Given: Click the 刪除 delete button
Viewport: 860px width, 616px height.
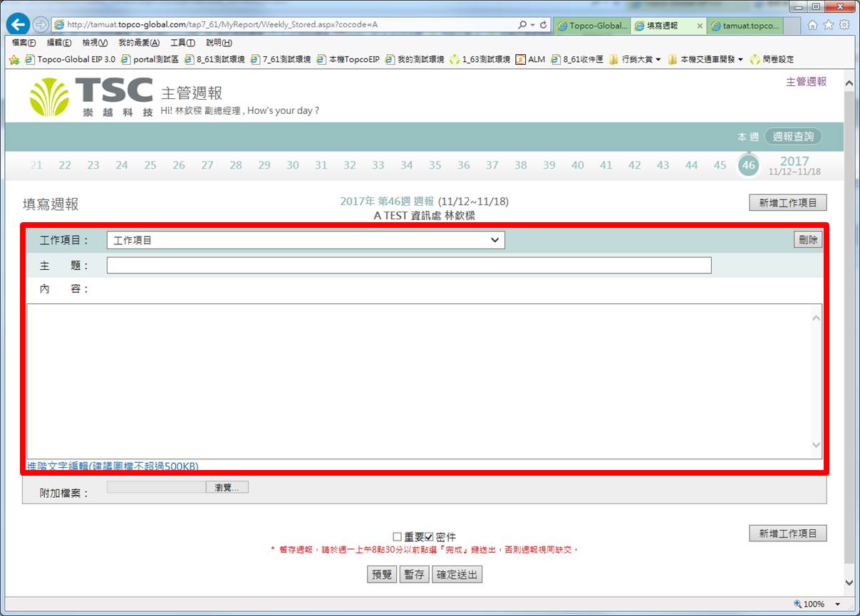Looking at the screenshot, I should [808, 240].
